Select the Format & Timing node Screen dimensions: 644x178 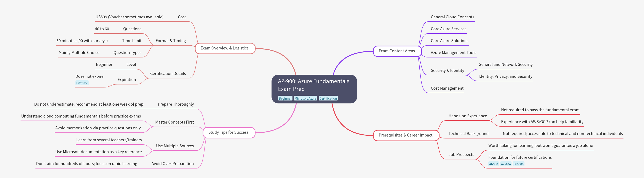click(171, 41)
